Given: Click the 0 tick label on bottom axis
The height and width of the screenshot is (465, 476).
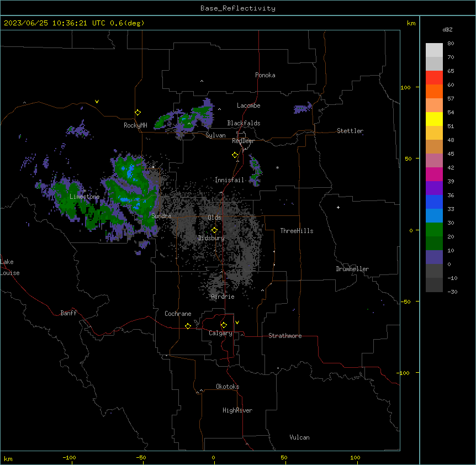Looking at the screenshot, I should (213, 457).
